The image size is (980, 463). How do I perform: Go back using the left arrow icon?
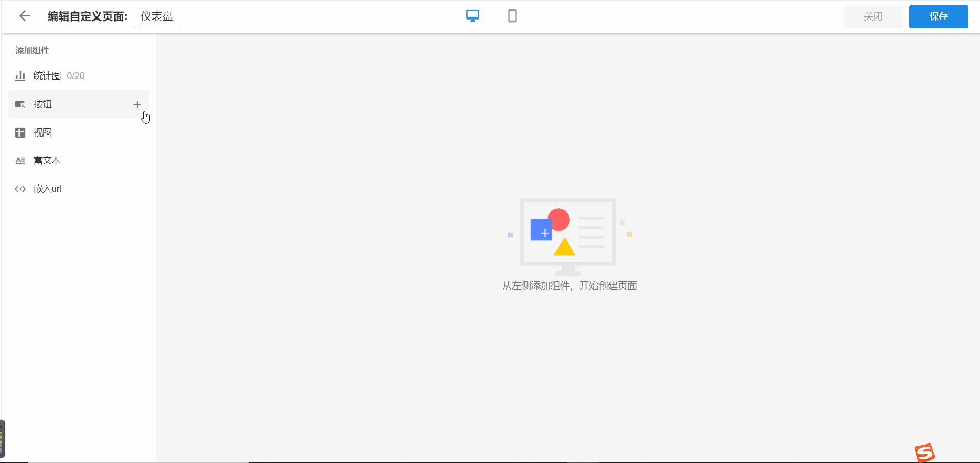click(x=25, y=16)
